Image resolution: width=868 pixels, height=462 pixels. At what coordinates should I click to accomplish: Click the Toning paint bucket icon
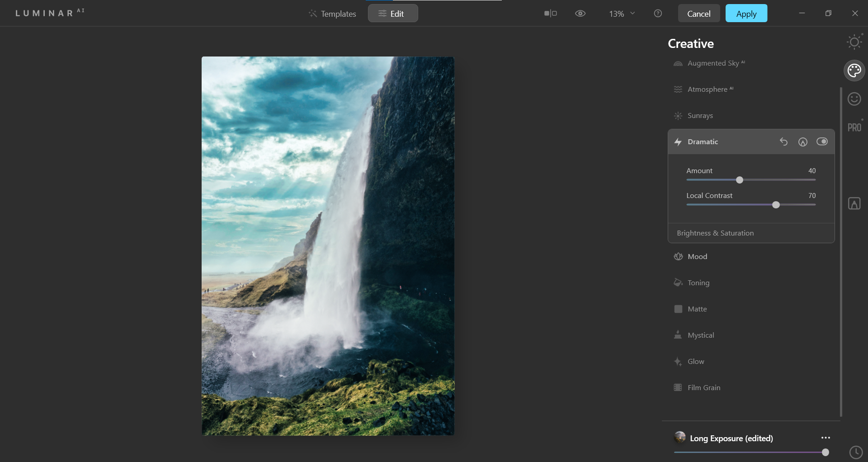coord(678,283)
